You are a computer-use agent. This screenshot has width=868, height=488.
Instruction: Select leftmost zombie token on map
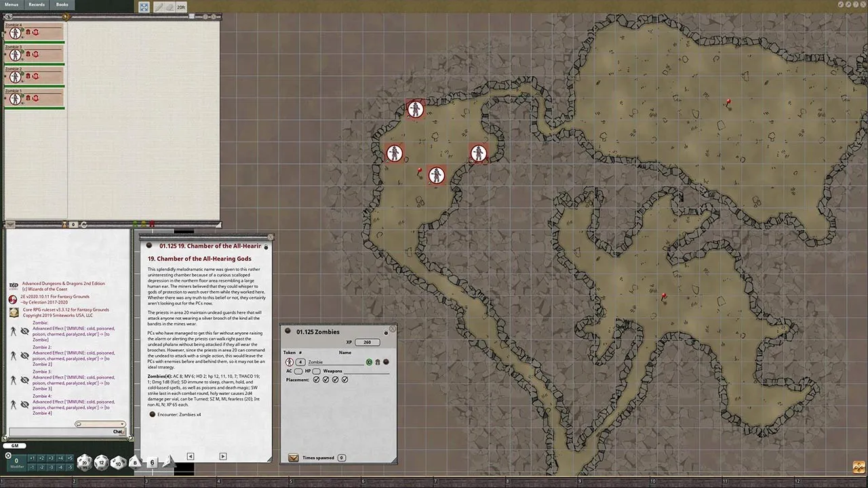395,153
